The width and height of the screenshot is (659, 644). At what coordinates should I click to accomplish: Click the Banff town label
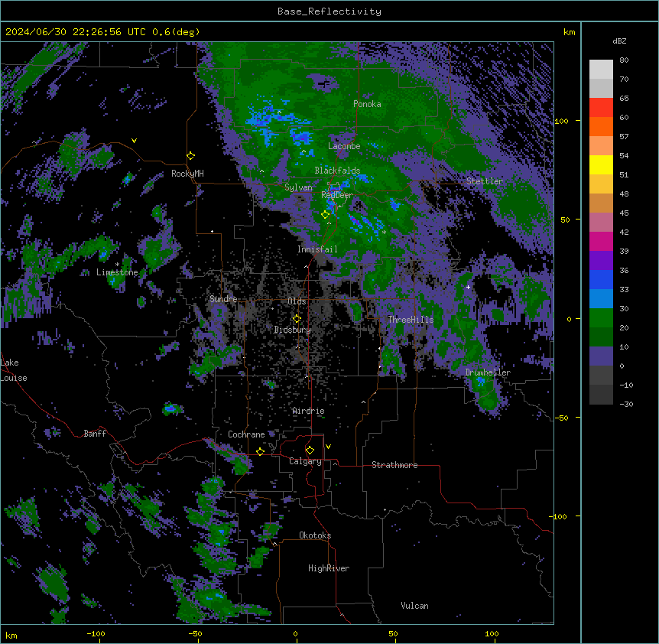pos(95,434)
